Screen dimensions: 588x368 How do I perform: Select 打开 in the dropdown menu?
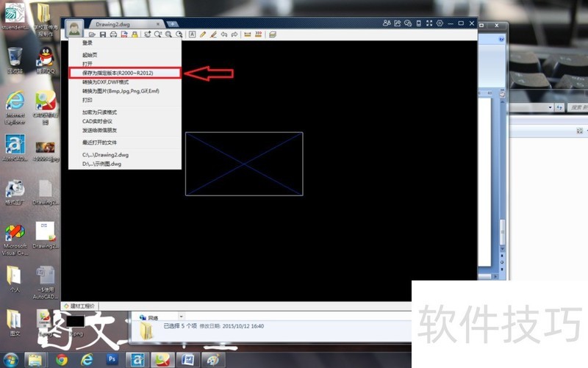click(x=87, y=64)
